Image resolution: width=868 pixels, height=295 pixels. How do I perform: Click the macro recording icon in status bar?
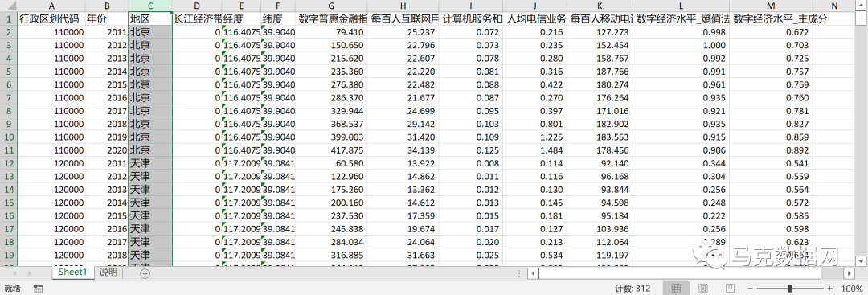[x=39, y=289]
